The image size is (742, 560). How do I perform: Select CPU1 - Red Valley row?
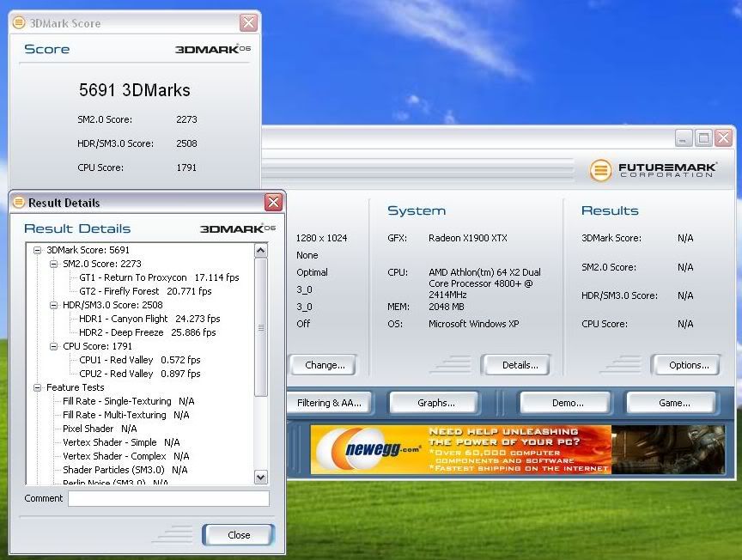[x=140, y=360]
